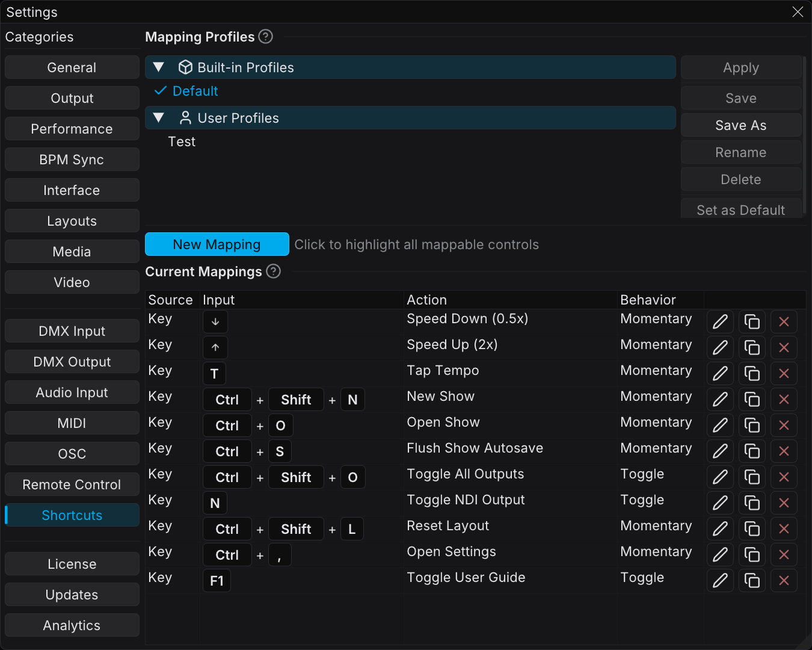The width and height of the screenshot is (812, 650).
Task: Delete the Flush Show Autosave mapping
Action: [x=784, y=451]
